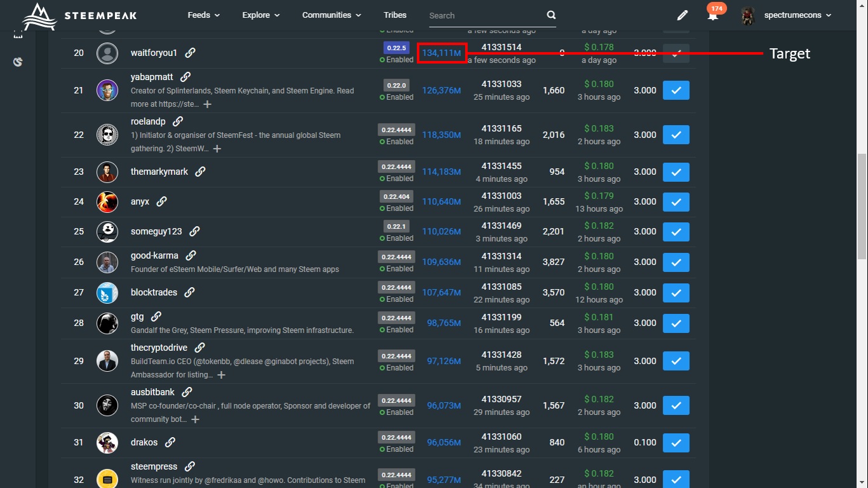Toggle the vote checkmark for gtg

[x=675, y=323]
